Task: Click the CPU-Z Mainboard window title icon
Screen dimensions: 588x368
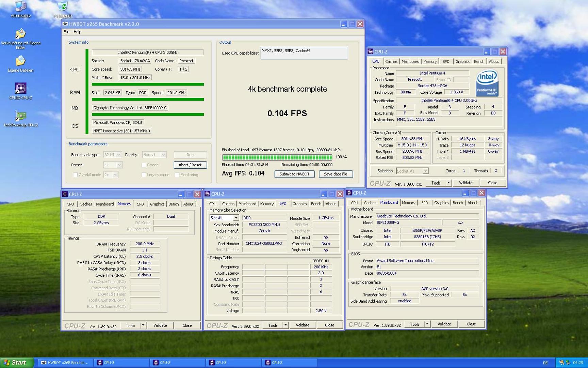Action: 349,193
